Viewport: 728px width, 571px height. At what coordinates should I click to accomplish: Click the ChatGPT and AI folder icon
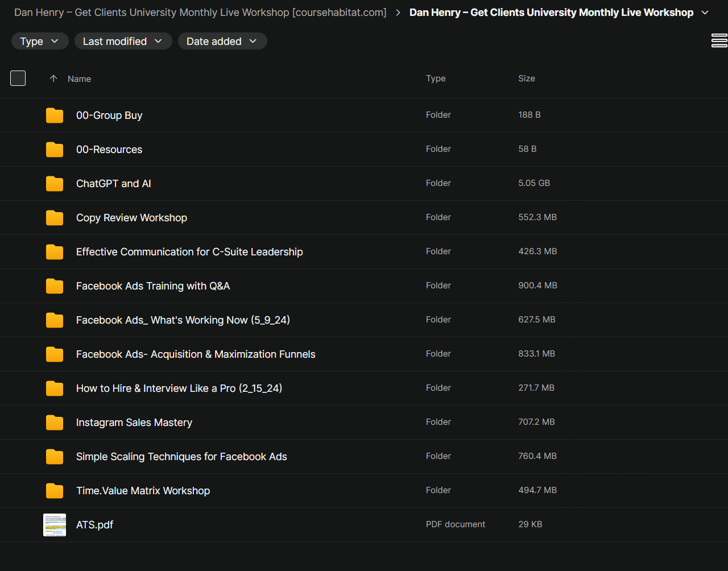[x=55, y=184]
